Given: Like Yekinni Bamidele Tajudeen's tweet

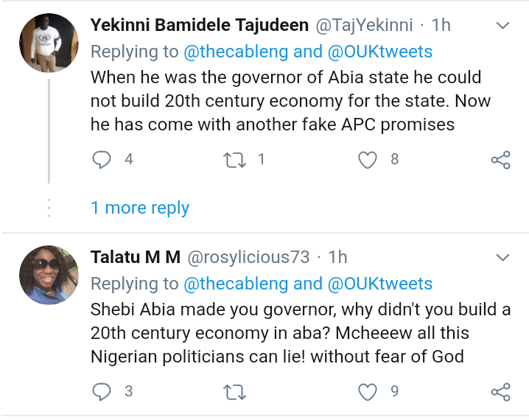Looking at the screenshot, I should 368,160.
